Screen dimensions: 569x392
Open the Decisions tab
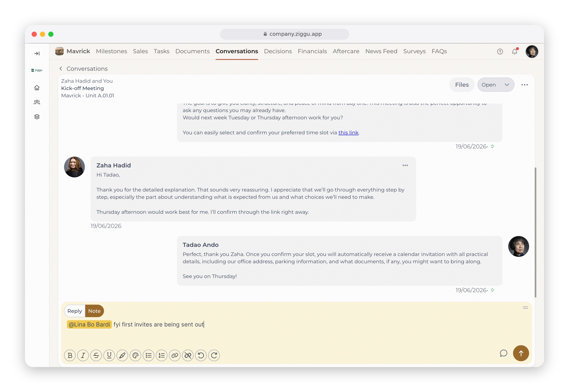click(278, 51)
